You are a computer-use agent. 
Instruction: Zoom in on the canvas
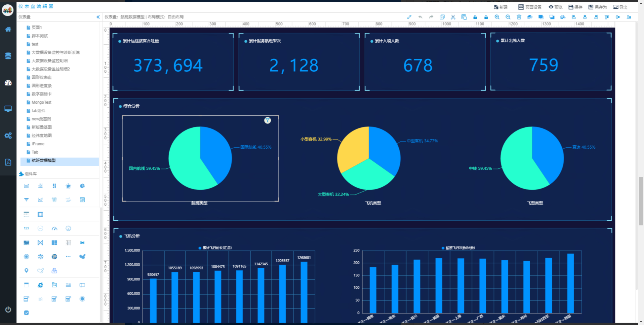click(x=497, y=17)
